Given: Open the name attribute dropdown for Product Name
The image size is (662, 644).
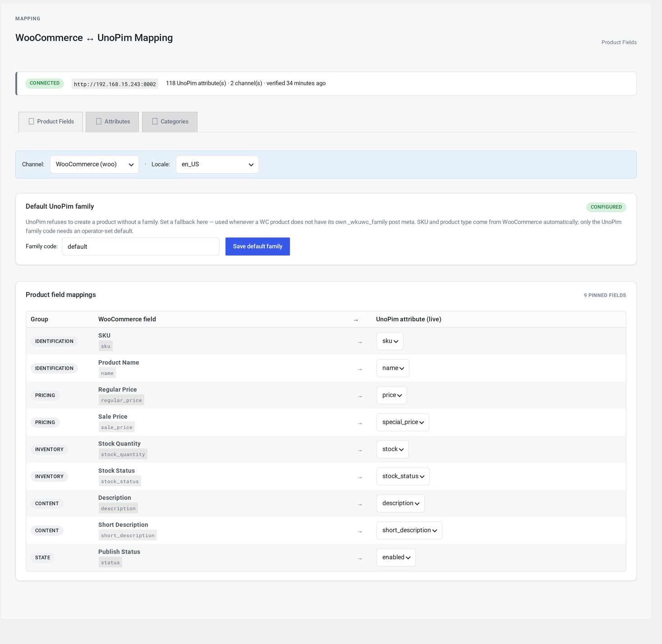Looking at the screenshot, I should point(393,368).
